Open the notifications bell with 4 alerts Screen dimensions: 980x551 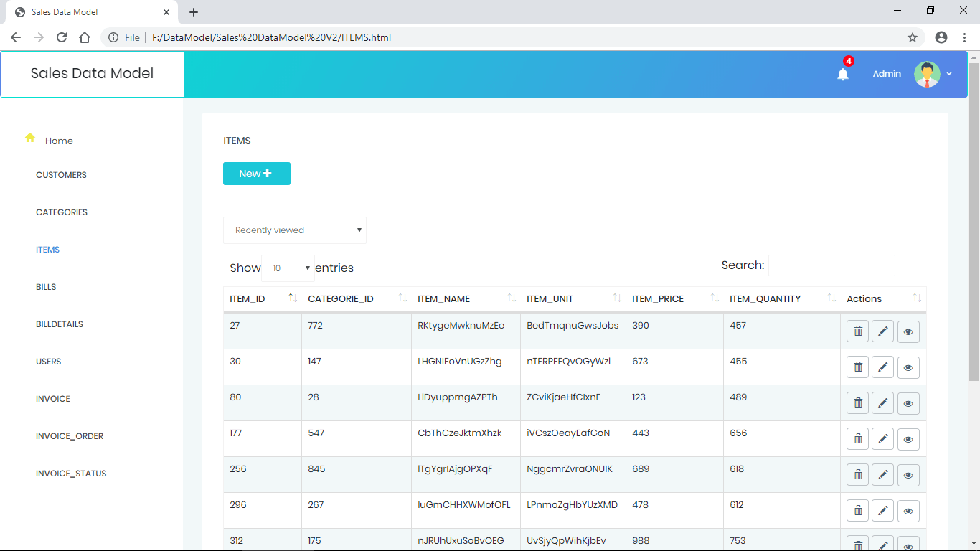843,73
